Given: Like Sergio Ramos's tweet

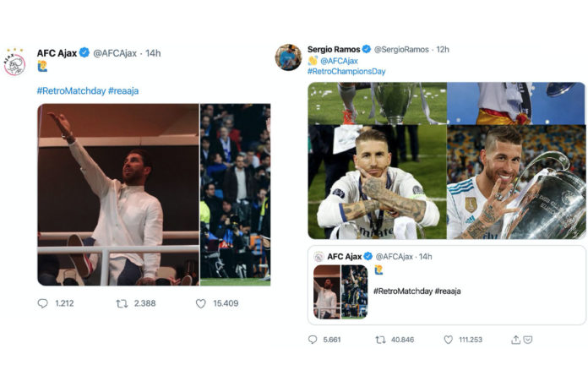Looking at the screenshot, I should click(448, 340).
